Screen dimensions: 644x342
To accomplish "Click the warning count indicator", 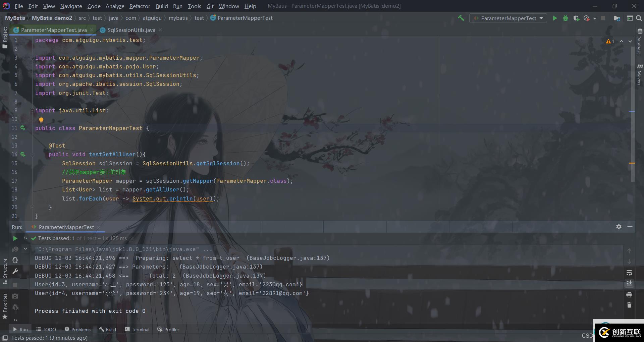I will point(610,41).
